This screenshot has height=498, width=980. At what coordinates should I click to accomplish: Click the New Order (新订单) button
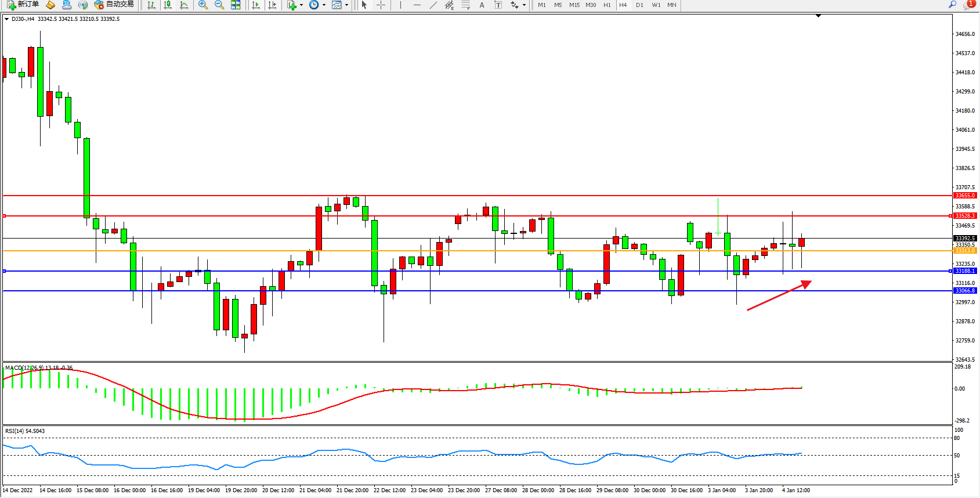tap(23, 5)
